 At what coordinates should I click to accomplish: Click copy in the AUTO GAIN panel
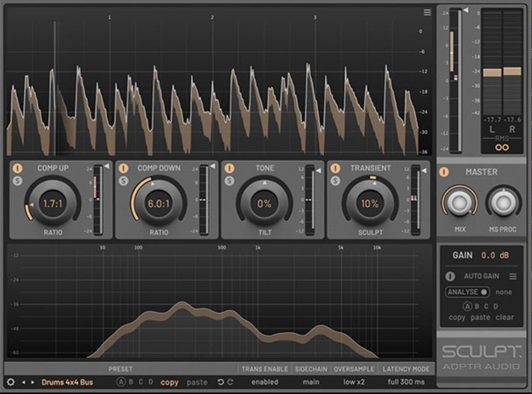pos(457,317)
